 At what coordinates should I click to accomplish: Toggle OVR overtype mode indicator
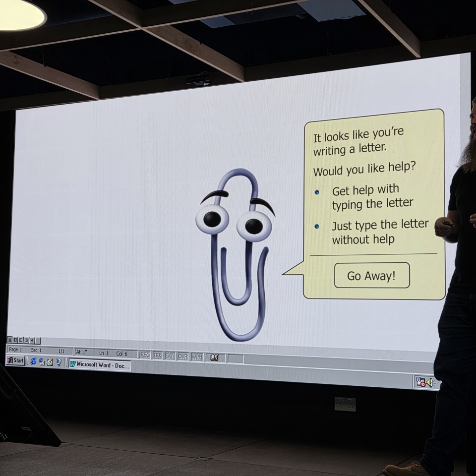[x=183, y=357]
